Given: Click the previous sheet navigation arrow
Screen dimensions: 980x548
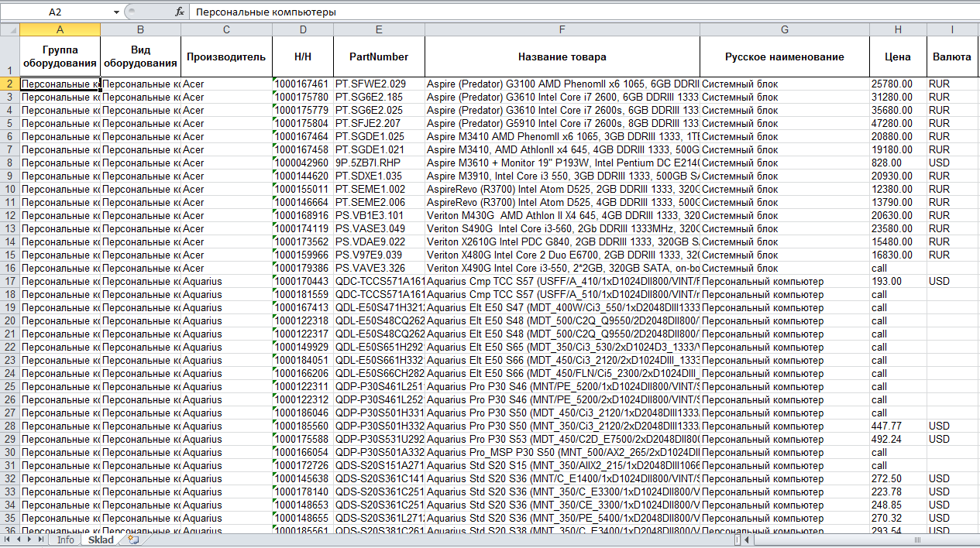Looking at the screenshot, I should [20, 539].
